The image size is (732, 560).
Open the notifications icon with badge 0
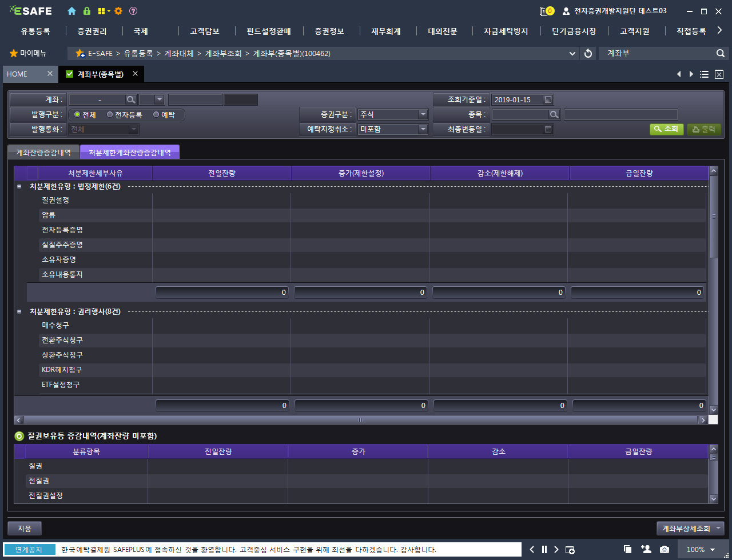[547, 11]
